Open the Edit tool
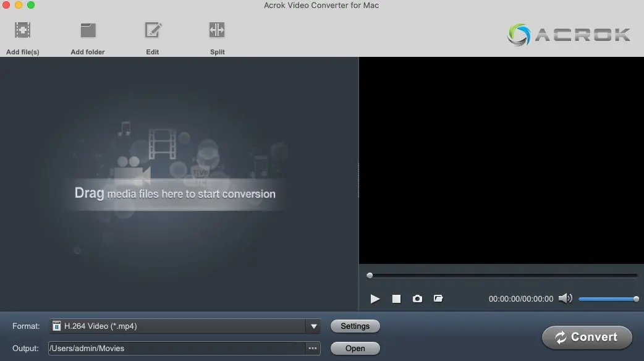The width and height of the screenshot is (644, 361). tap(153, 30)
